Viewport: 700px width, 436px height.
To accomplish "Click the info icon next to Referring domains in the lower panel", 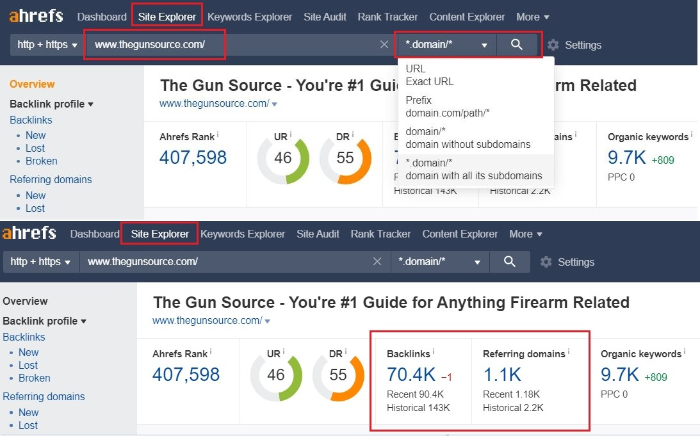I will 568,353.
